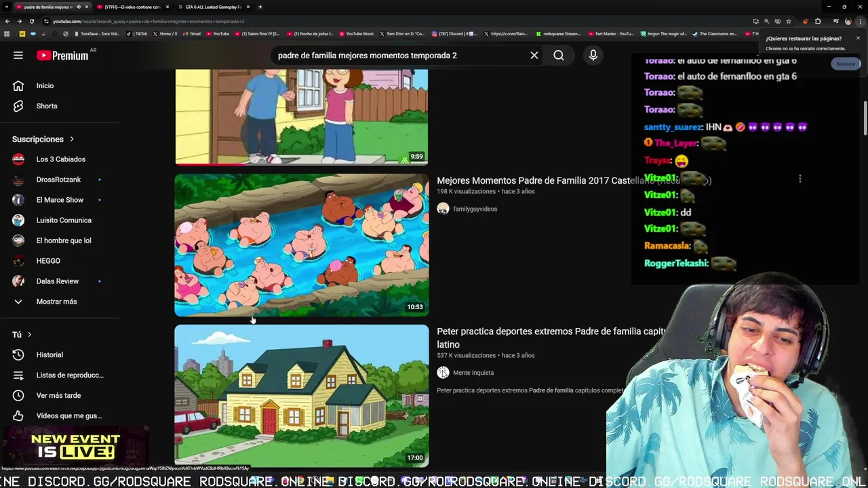Open the Home / X bookmark
The width and height of the screenshot is (868, 488).
(x=165, y=33)
